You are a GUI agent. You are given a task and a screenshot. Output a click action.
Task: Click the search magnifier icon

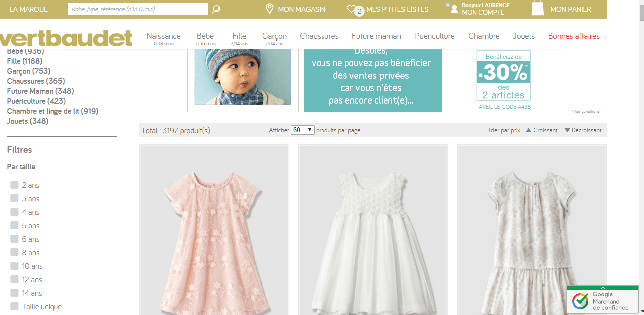[x=216, y=9]
